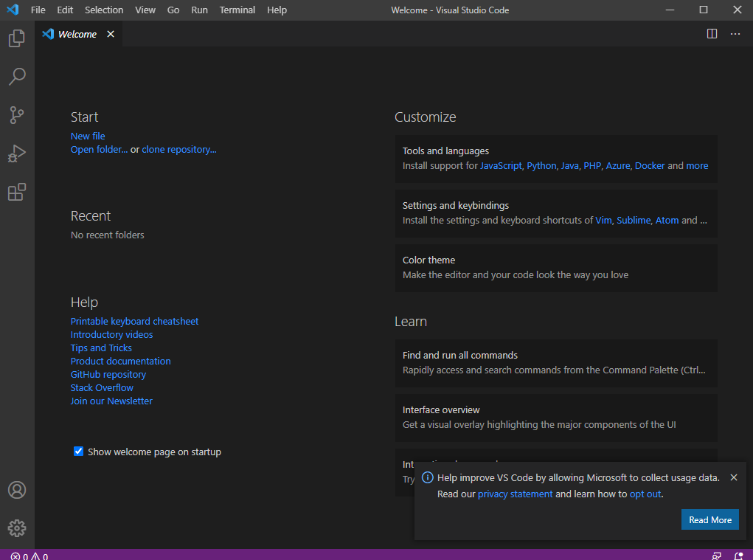Open the privacy statement link
This screenshot has height=560, width=753.
click(515, 494)
